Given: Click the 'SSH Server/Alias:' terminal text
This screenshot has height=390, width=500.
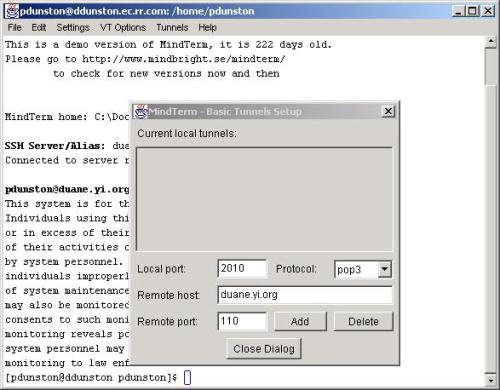Looking at the screenshot, I should click(x=55, y=146).
